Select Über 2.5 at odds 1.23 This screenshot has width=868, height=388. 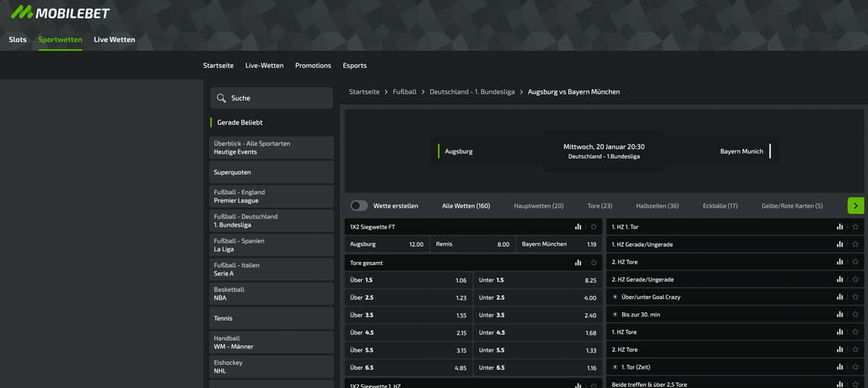(x=409, y=298)
